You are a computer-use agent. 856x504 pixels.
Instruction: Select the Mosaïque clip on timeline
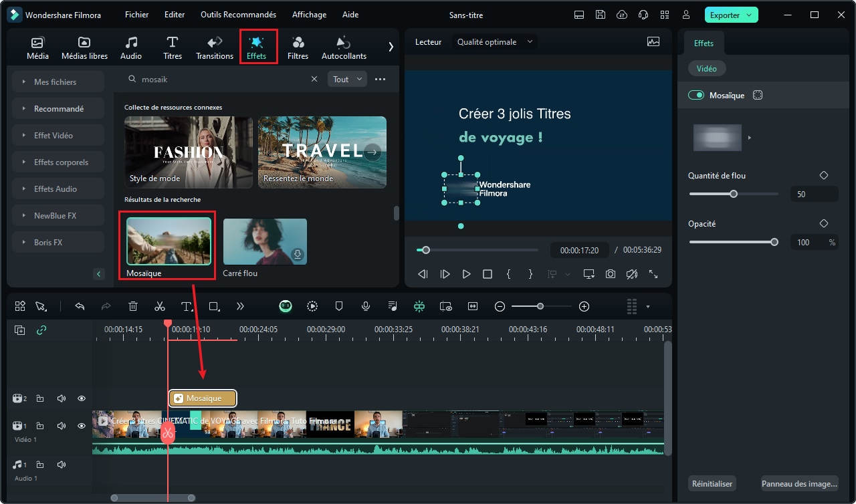(203, 398)
